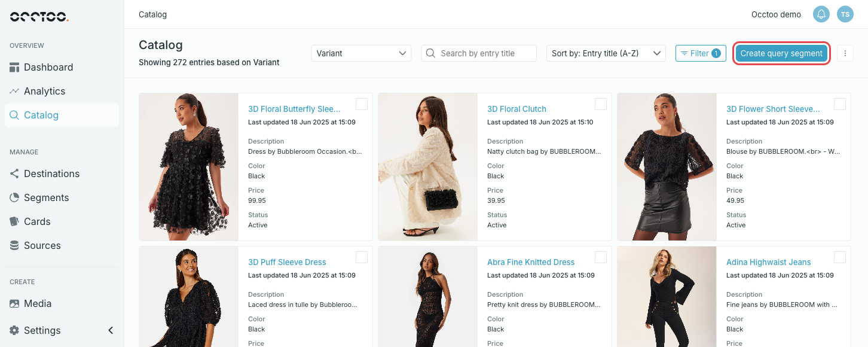Select checkbox for Abra Fine Knitted Dress
Image resolution: width=868 pixels, height=347 pixels.
601,257
